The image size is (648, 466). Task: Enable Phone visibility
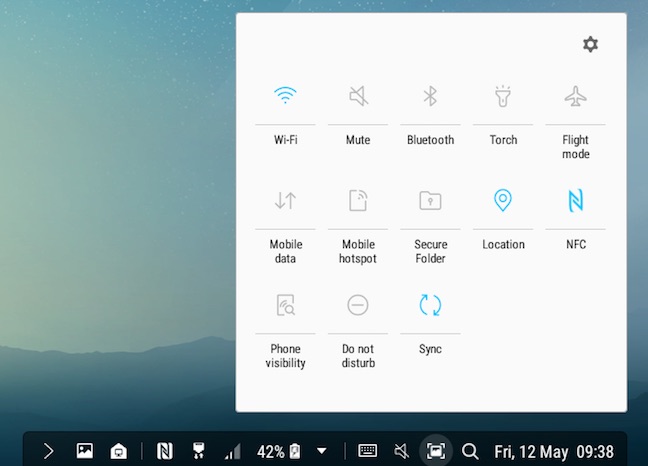click(x=285, y=305)
